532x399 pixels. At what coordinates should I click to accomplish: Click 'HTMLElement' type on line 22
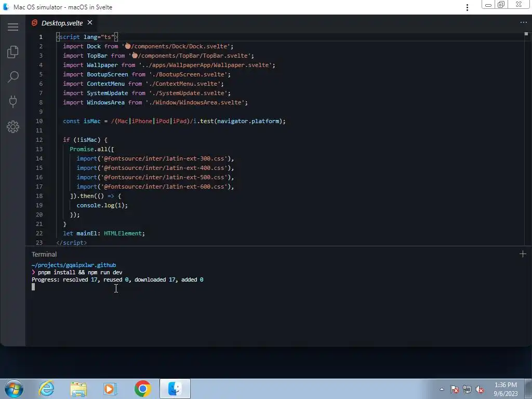tap(123, 233)
